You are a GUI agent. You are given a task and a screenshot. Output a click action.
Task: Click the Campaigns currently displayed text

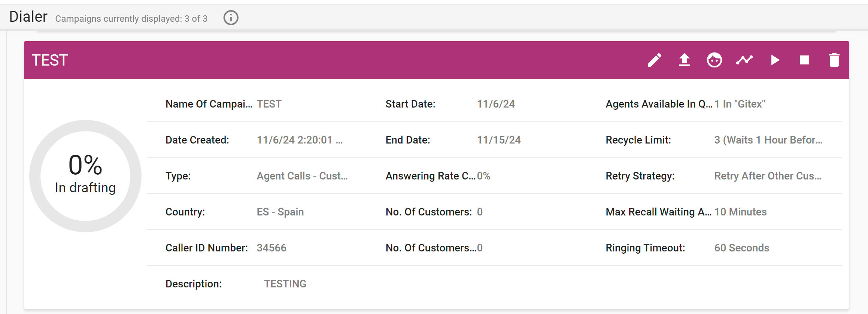coord(131,19)
